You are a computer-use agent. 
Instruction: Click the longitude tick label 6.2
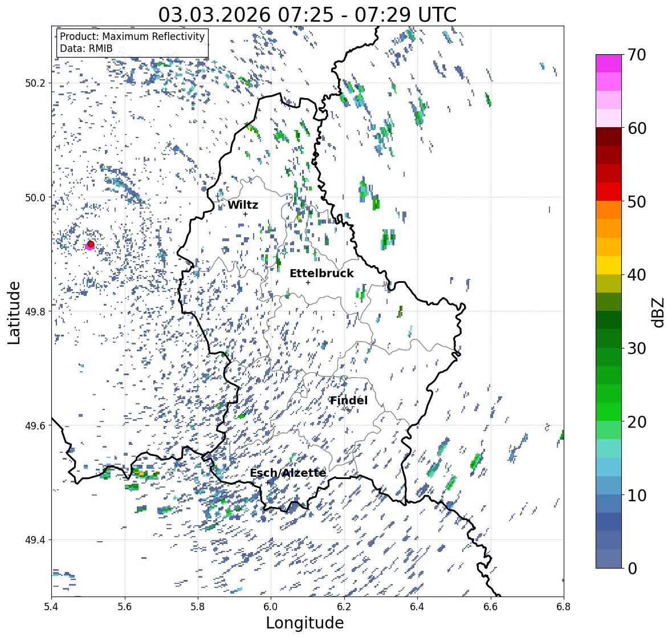pos(344,607)
